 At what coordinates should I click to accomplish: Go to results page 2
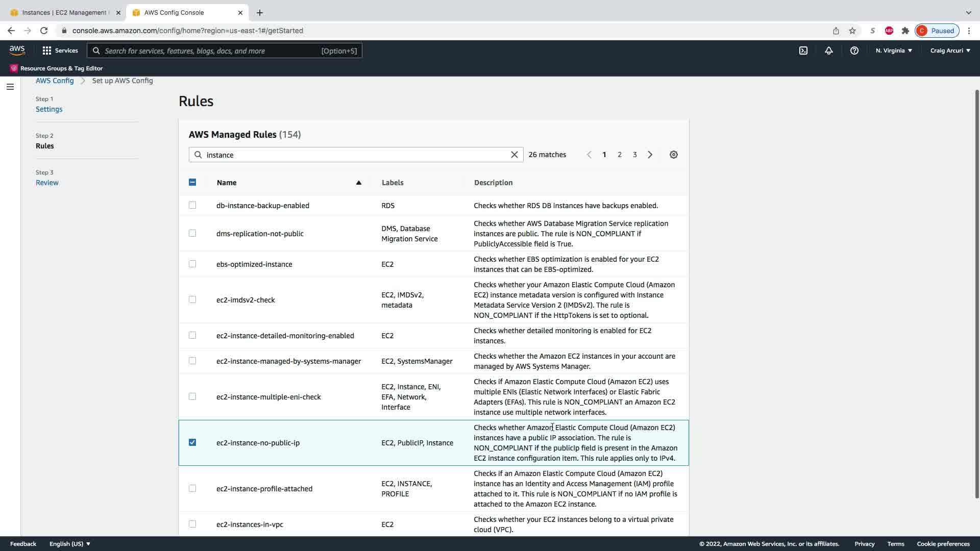[x=619, y=155]
